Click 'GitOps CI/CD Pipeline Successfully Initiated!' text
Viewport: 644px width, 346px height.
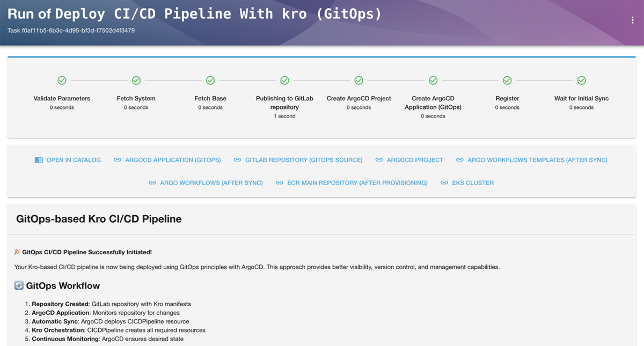point(87,252)
